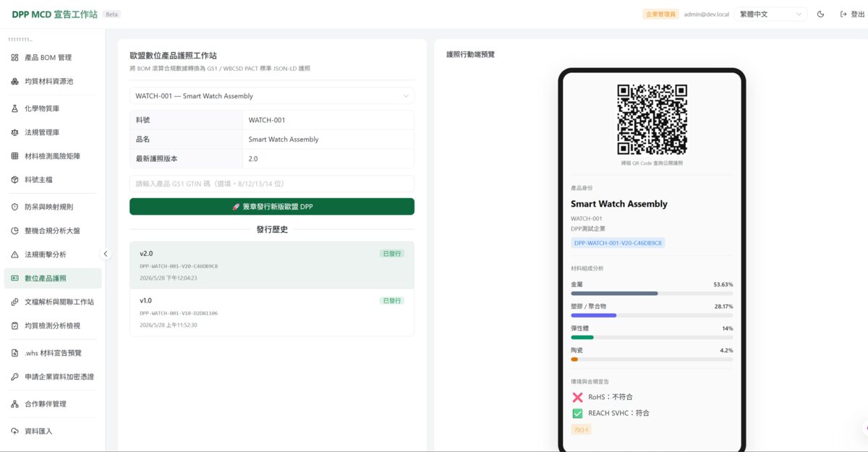
Task: Select the v1.0 release history entry
Action: [272, 312]
